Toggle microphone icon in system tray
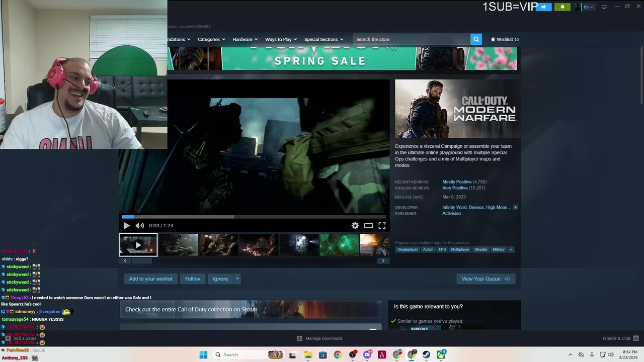Image resolution: width=644 pixels, height=362 pixels. [x=592, y=354]
